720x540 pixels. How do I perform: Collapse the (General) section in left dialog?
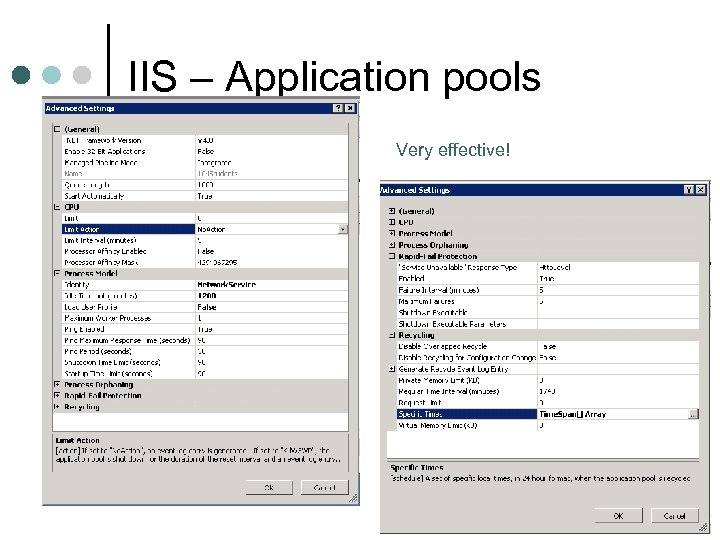point(57,129)
